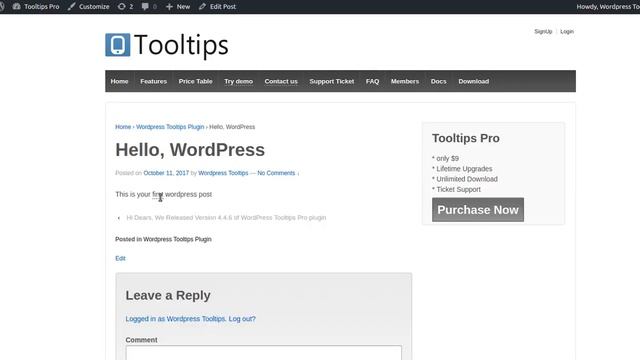Click the WordPress logo in admin bar

point(2,7)
